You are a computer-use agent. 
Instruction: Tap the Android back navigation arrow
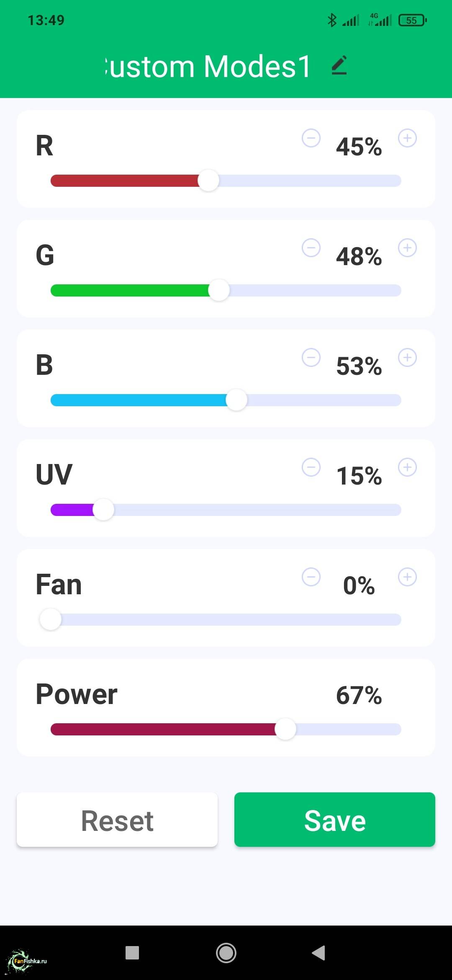[319, 953]
